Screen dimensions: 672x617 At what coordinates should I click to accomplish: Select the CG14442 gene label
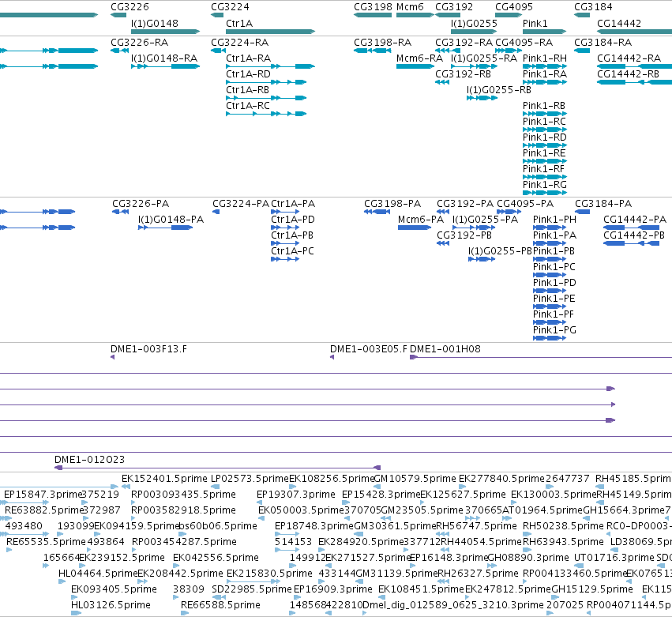(619, 23)
